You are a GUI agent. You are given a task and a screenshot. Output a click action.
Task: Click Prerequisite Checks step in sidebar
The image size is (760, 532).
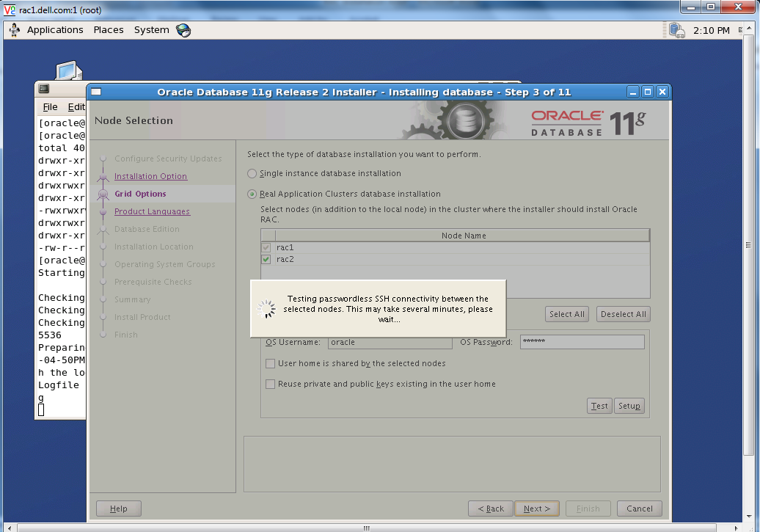tap(153, 283)
